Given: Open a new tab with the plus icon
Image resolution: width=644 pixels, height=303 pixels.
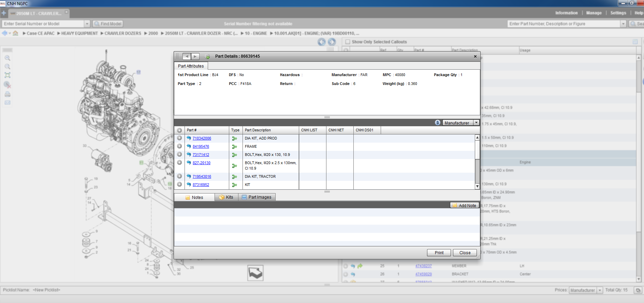Looking at the screenshot, I should point(4,13).
